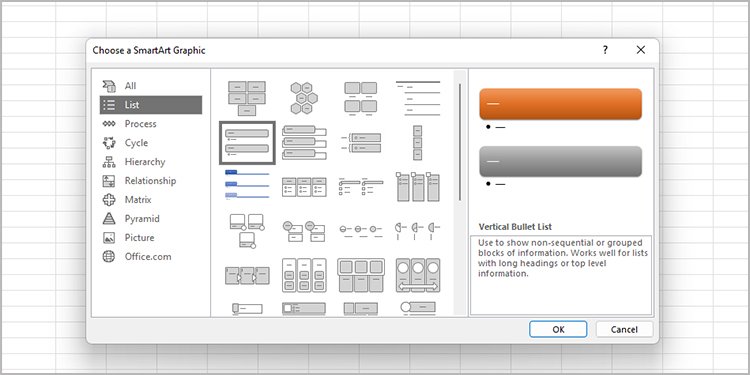The image size is (750, 375).
Task: Pick the Stacked List layout with circles
Action: coord(304,231)
